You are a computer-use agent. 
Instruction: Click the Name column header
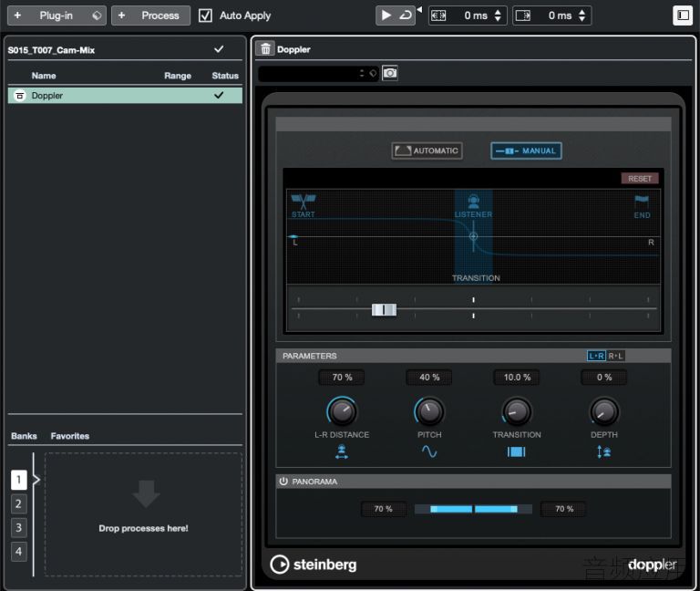pos(44,76)
